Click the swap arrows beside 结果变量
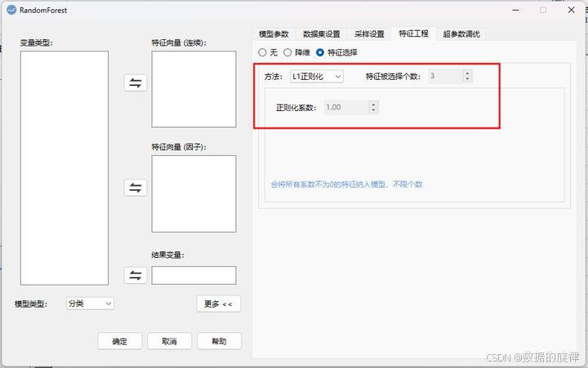This screenshot has width=588, height=368. [x=136, y=276]
